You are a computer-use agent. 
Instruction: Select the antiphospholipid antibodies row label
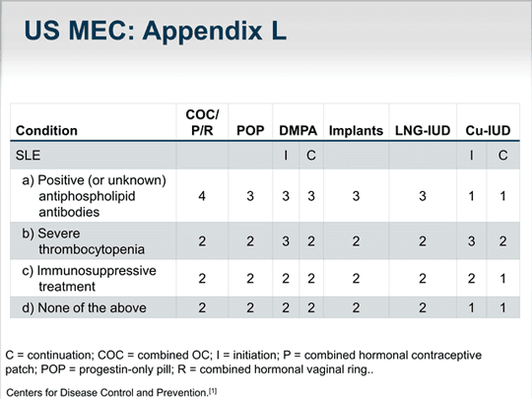(94, 196)
